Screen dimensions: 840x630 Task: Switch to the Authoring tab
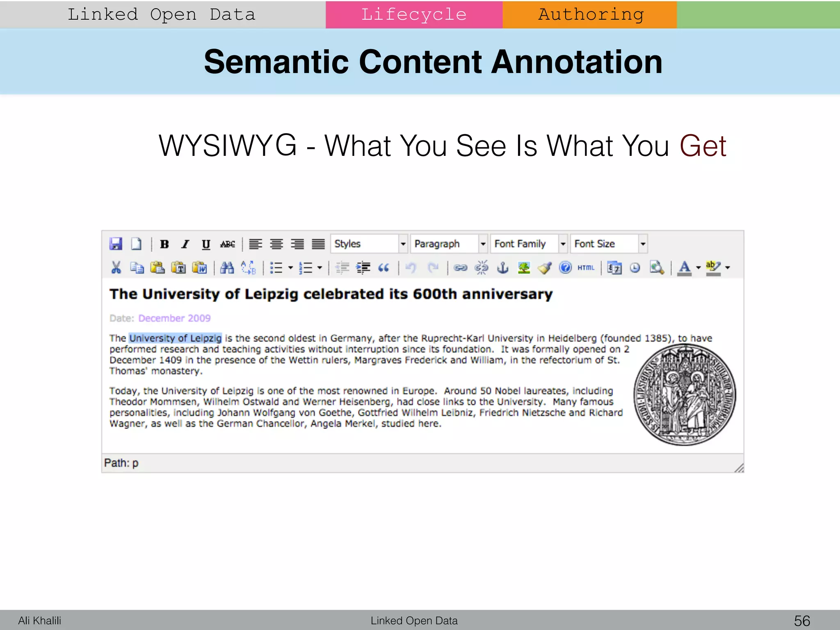590,14
